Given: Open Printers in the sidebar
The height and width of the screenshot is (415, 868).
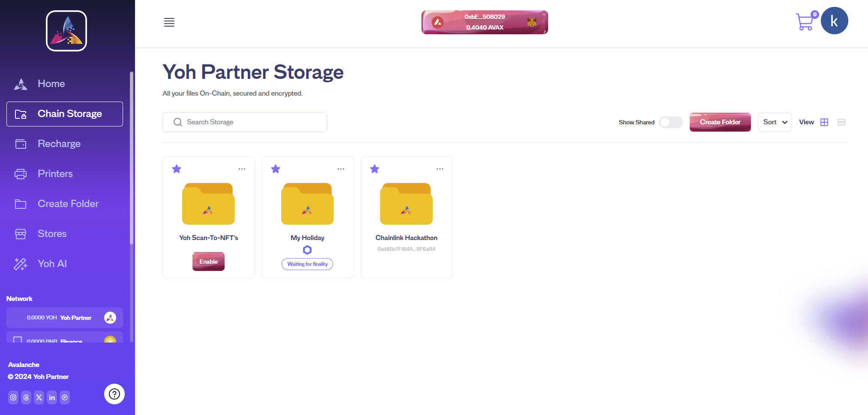Looking at the screenshot, I should pos(65,174).
